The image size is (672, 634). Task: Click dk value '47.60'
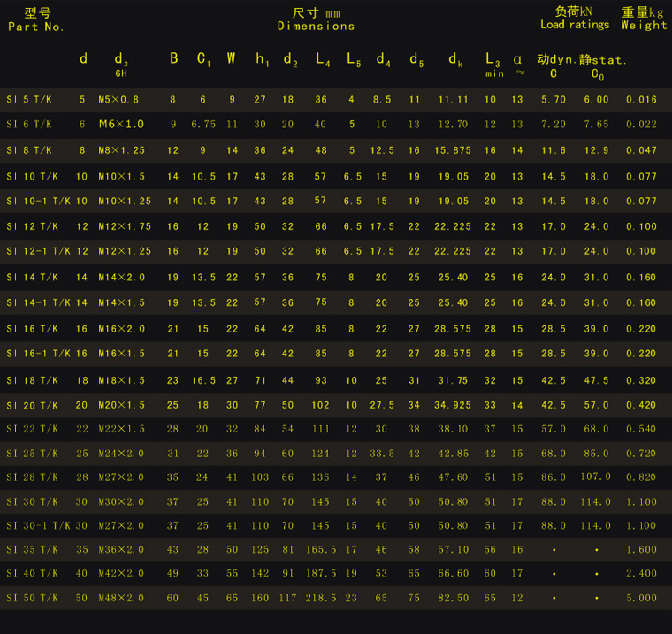(x=453, y=477)
